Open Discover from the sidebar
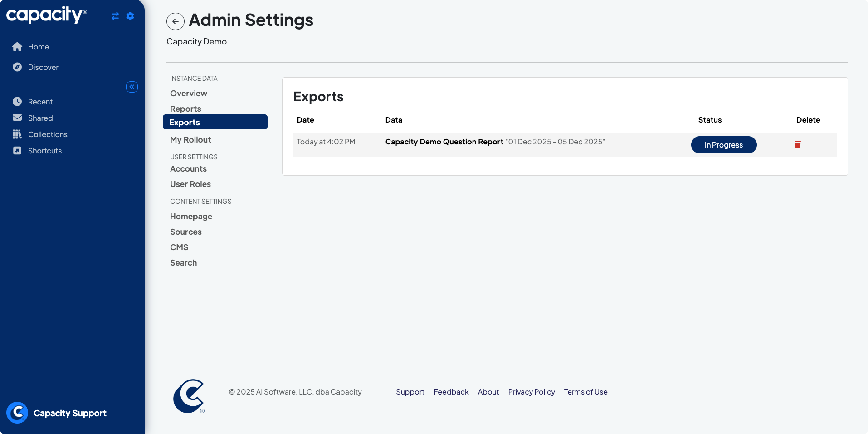868x434 pixels. click(x=43, y=67)
